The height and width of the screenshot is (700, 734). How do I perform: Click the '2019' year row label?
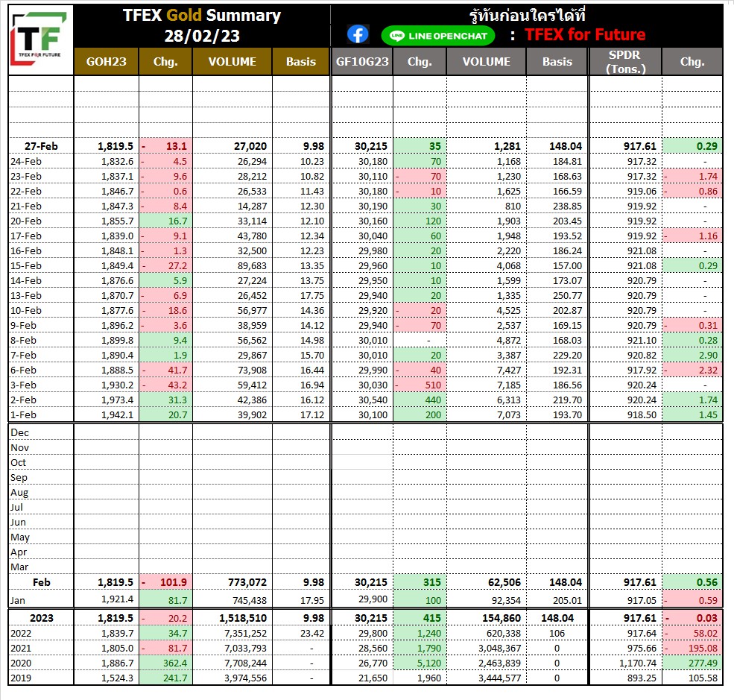click(x=21, y=678)
